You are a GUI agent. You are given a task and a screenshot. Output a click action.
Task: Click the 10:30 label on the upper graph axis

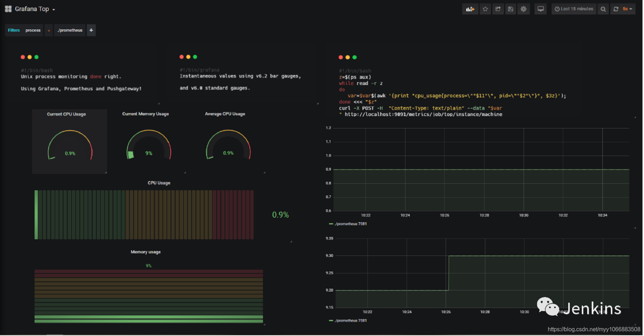click(524, 215)
